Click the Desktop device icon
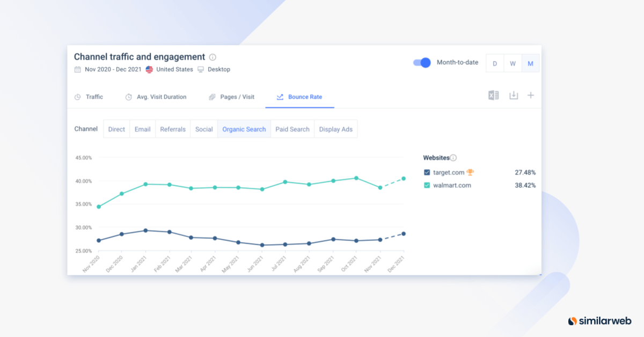Image resolution: width=644 pixels, height=337 pixels. coord(201,69)
